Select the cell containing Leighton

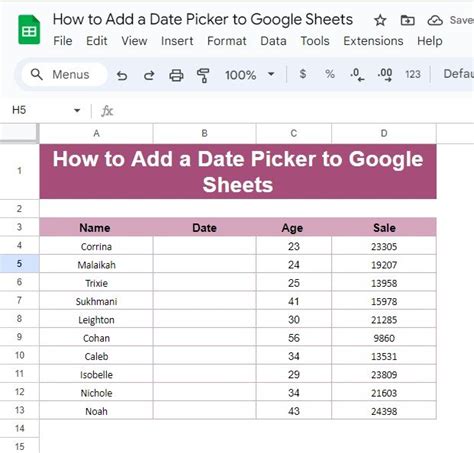96,319
